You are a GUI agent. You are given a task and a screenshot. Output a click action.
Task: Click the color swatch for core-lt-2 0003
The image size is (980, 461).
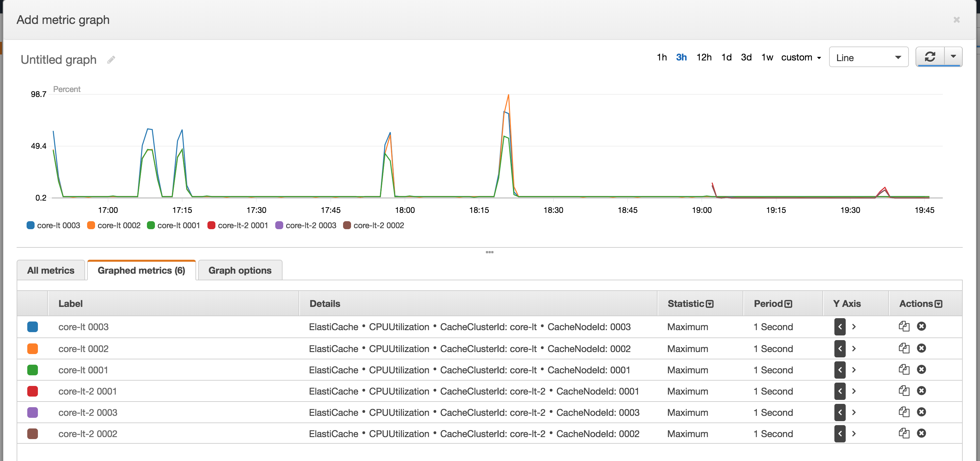click(x=32, y=412)
